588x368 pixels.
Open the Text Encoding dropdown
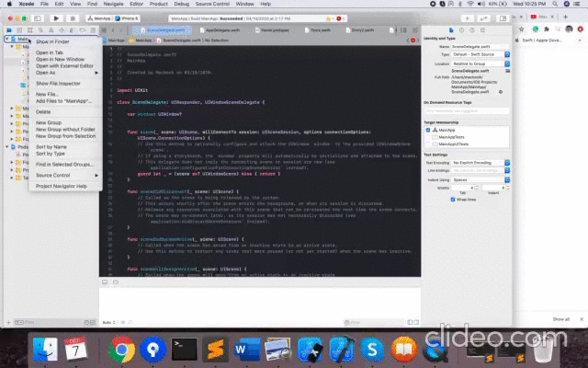[x=481, y=163]
